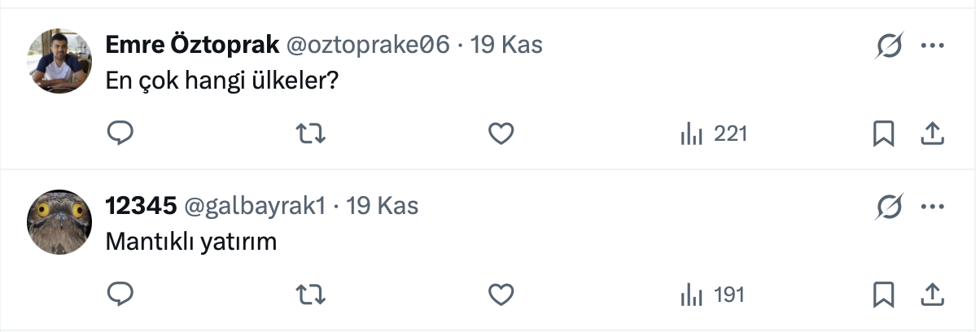Open Grok icon on 12345's tweet
This screenshot has width=980, height=332.
(889, 207)
